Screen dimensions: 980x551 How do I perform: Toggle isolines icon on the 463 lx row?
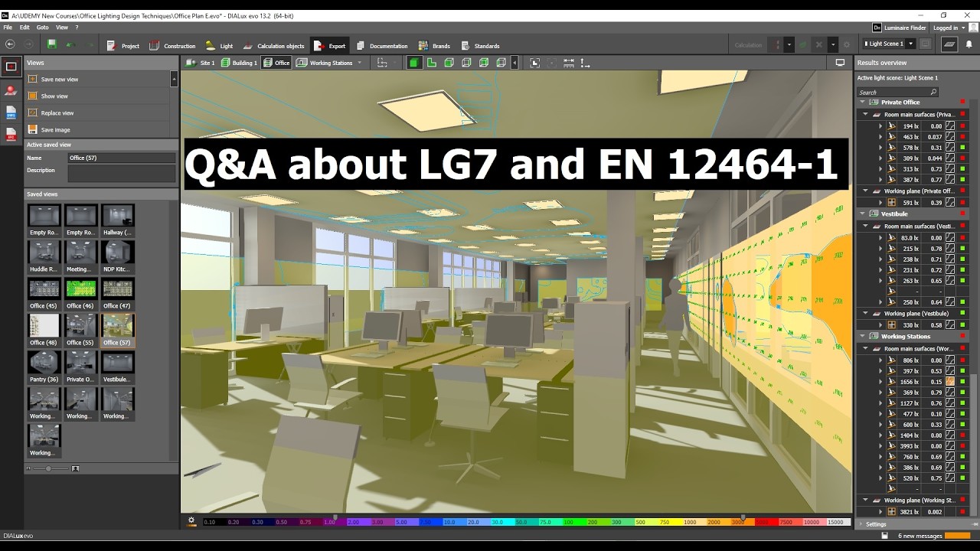coord(950,136)
